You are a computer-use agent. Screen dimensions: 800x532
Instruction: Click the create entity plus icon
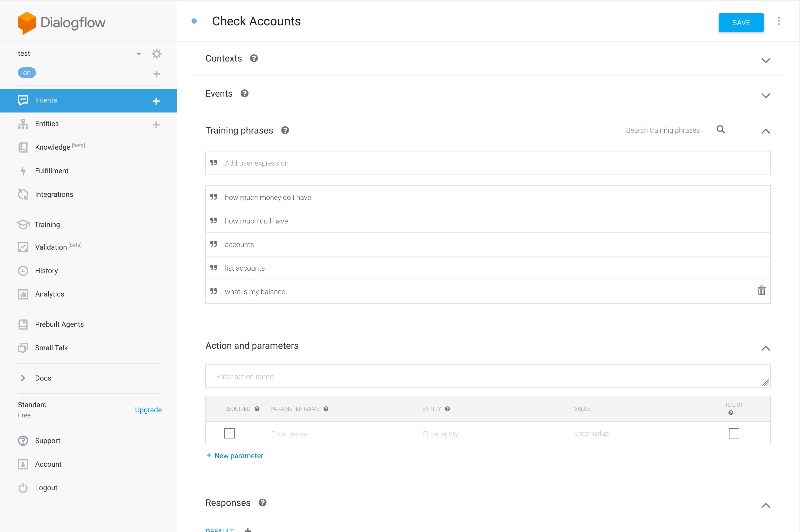click(x=156, y=125)
